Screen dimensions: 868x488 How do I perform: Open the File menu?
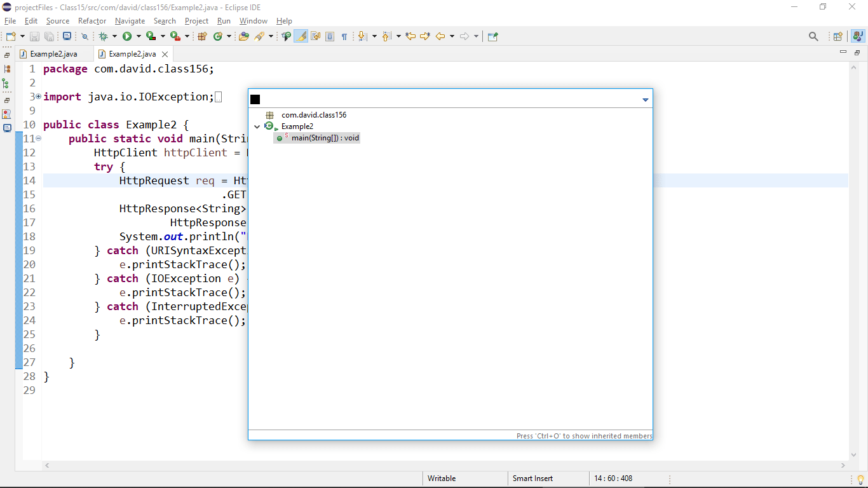10,21
